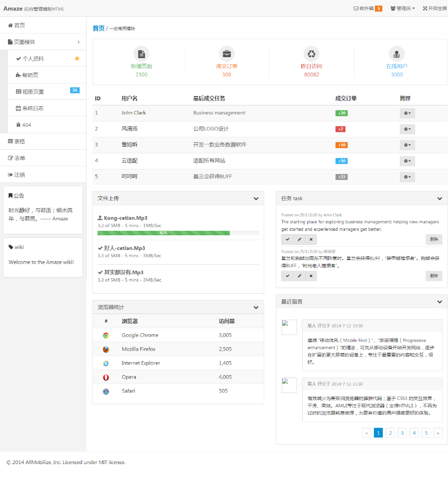This screenshot has height=480, width=448.
Task: Collapse the 文件上传 panel
Action: coord(256,198)
